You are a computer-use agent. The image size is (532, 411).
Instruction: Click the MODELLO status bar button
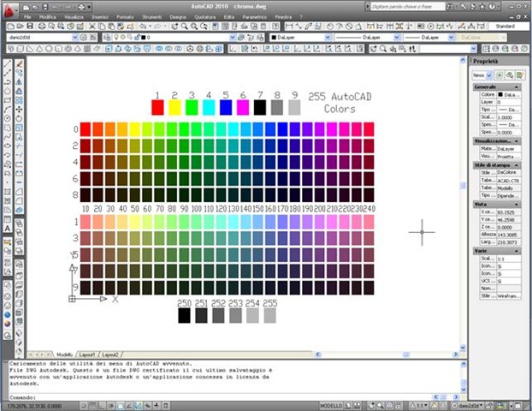332,406
